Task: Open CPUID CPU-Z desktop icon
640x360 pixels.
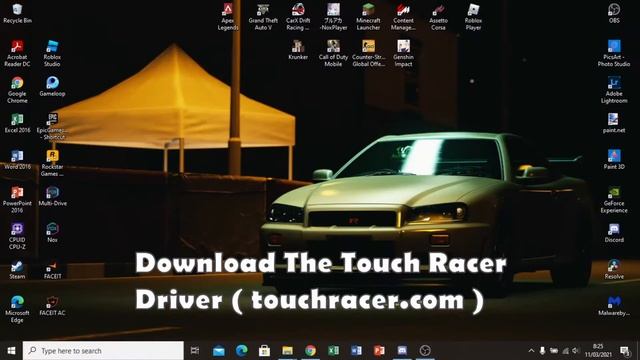Action: [x=17, y=236]
